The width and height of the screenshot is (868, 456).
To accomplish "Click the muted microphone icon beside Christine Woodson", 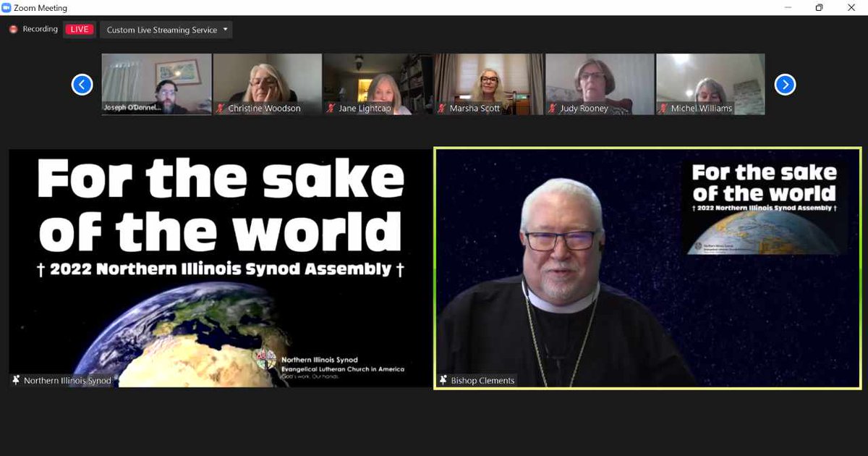I will (221, 108).
